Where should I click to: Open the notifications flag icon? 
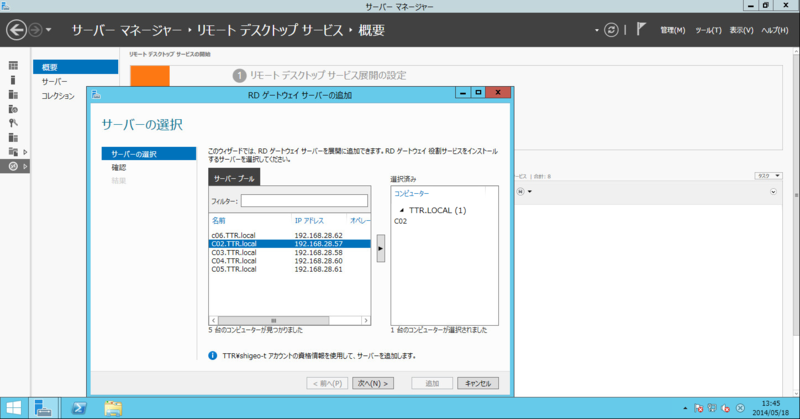[x=641, y=29]
